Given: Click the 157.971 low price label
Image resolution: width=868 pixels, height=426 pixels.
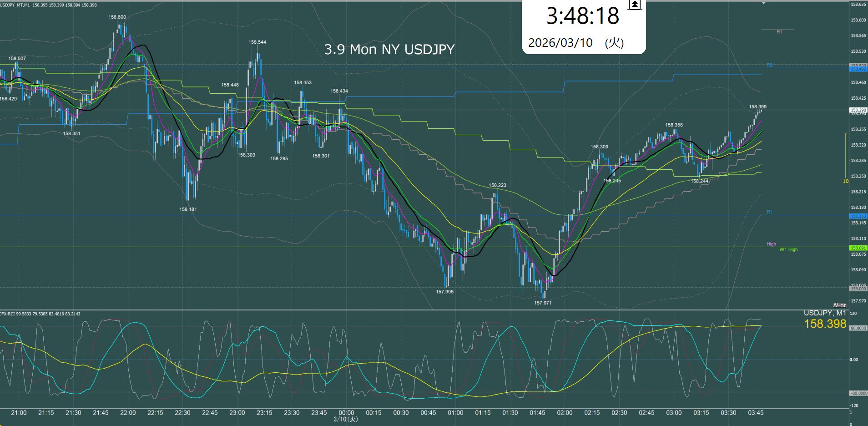Looking at the screenshot, I should tap(543, 303).
